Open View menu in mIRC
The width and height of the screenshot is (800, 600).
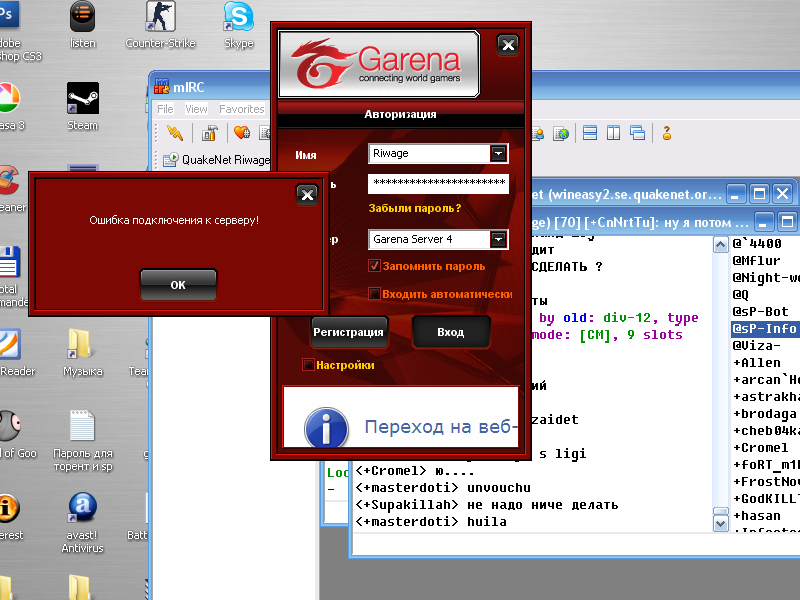click(196, 109)
